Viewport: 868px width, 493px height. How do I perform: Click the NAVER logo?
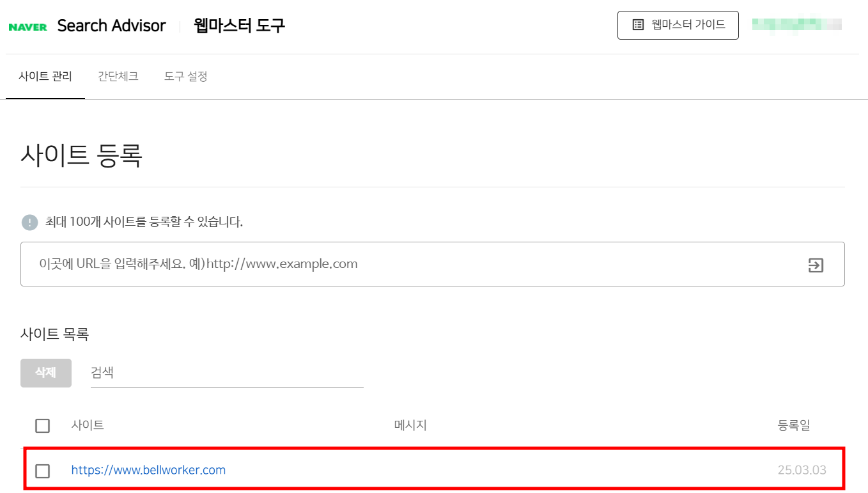tap(27, 27)
